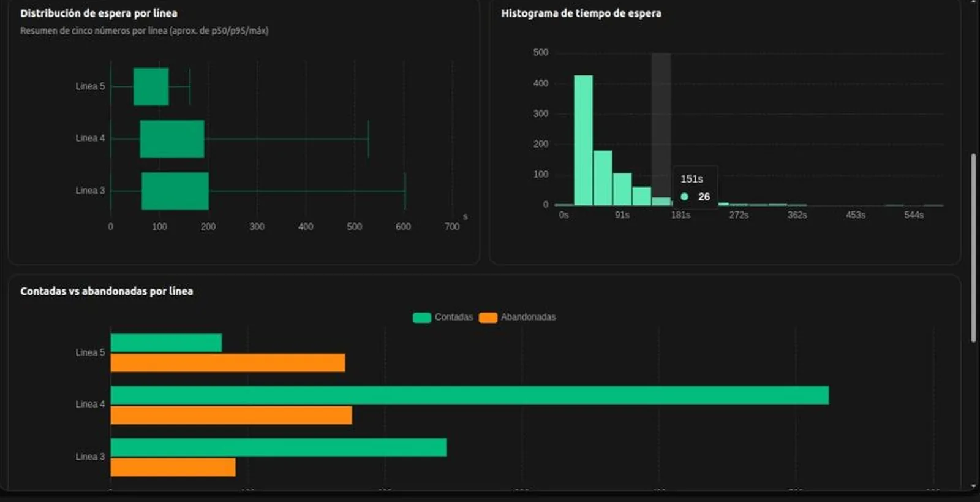
Task: Click the "Histograma de tiempo de espera" title
Action: (x=581, y=13)
